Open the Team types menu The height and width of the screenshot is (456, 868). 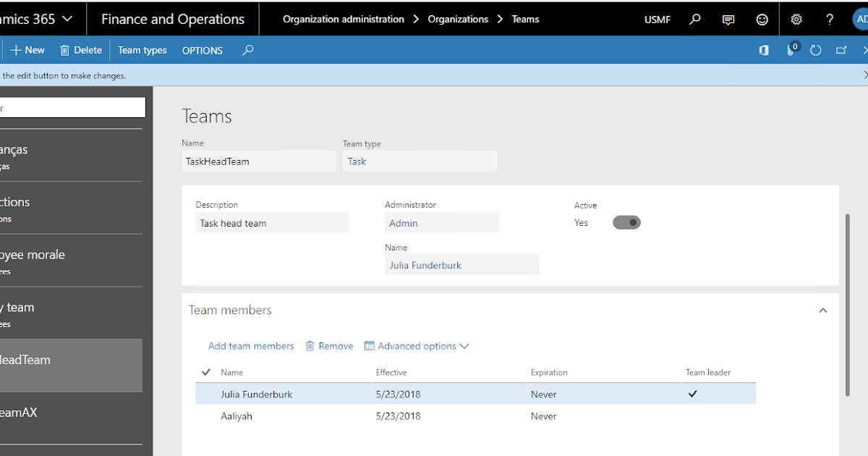tap(142, 50)
